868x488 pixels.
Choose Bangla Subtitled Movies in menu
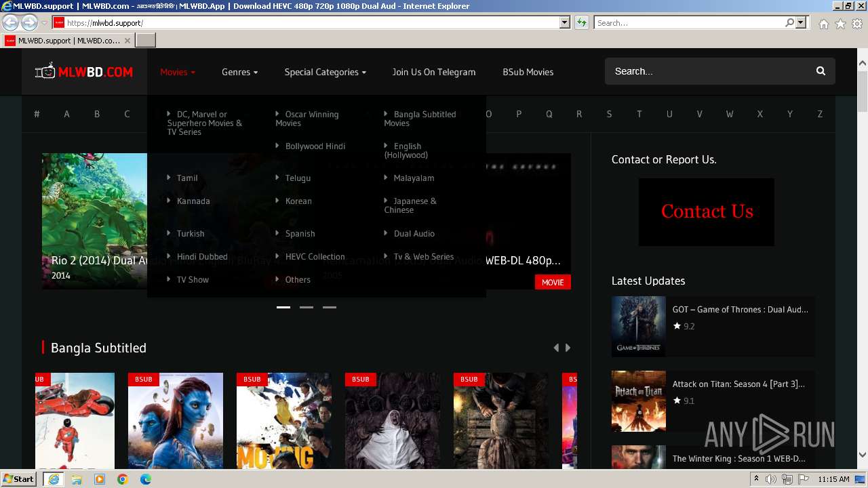pos(420,119)
